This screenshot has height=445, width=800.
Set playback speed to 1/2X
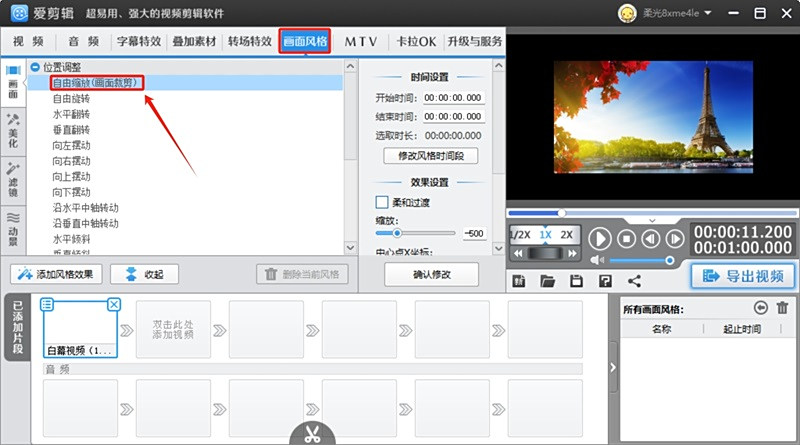coord(520,235)
